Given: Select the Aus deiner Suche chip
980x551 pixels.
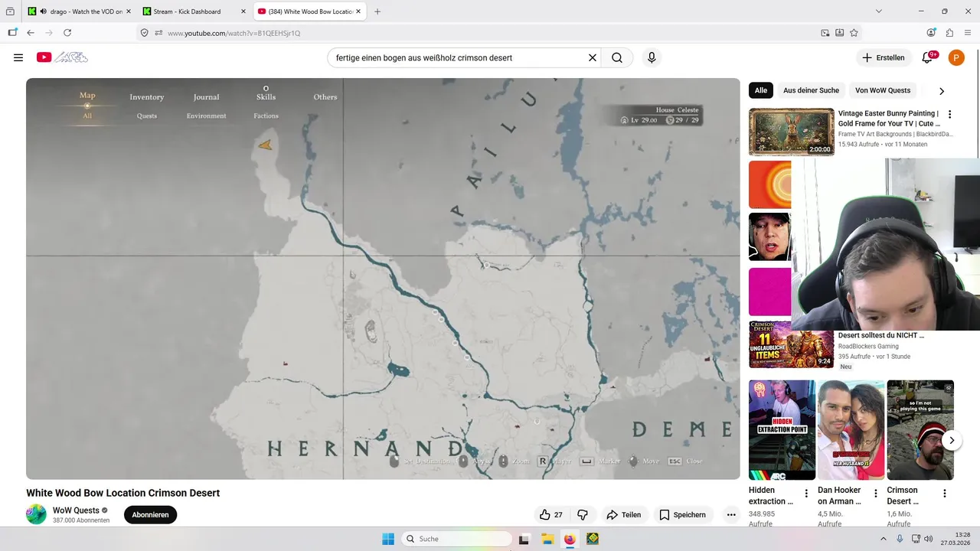Looking at the screenshot, I should (x=811, y=90).
